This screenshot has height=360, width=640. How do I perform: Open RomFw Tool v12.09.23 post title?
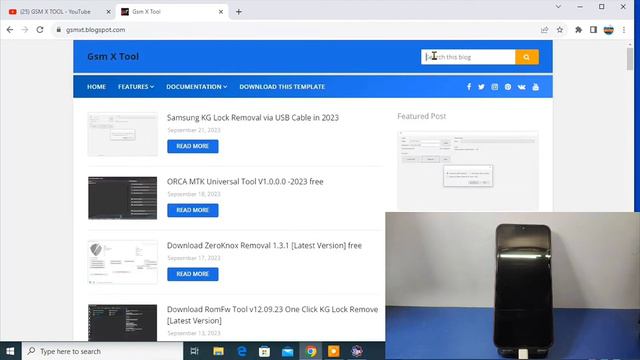pos(272,315)
